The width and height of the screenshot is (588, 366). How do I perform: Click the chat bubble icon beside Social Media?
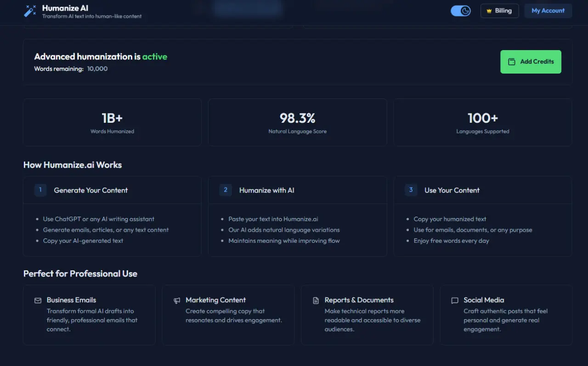455,301
